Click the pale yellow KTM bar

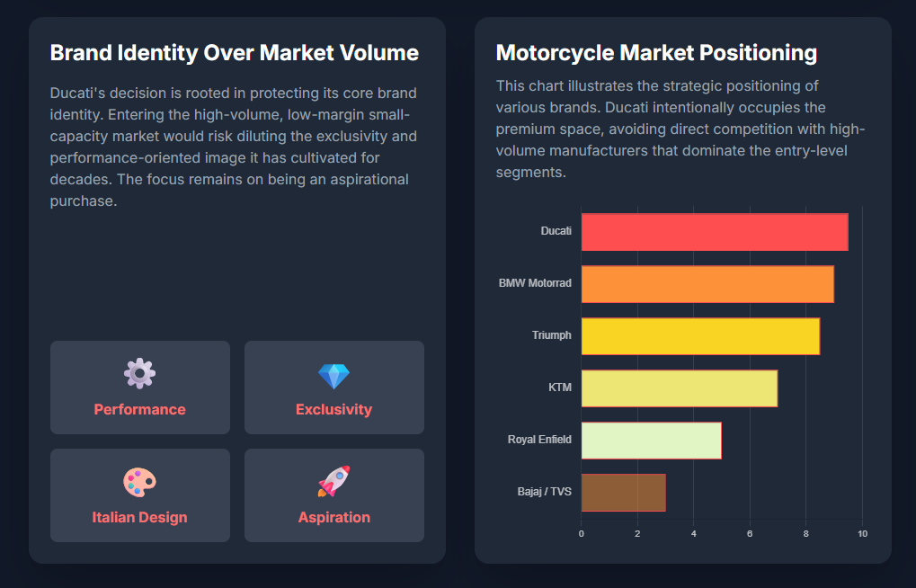679,388
